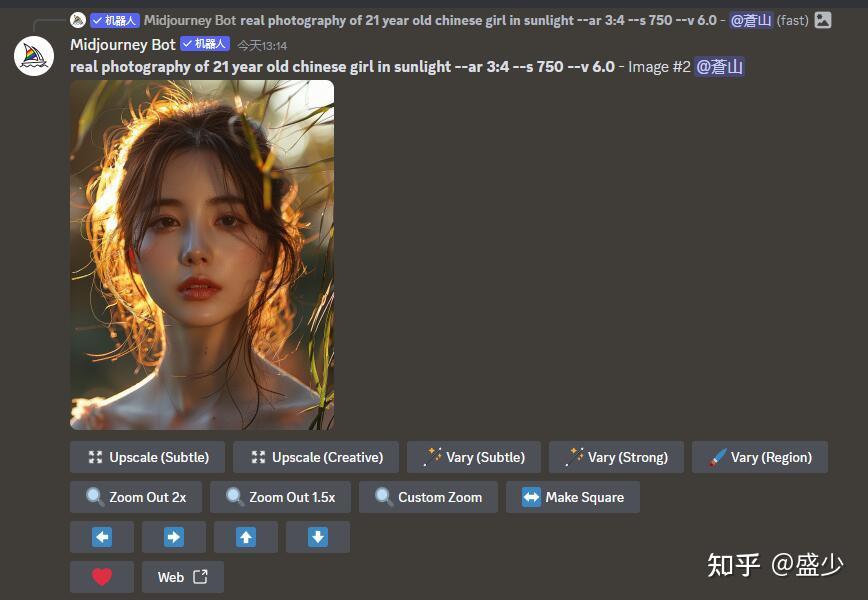
Task: Click Zoom Out 1.5x
Action: click(280, 496)
